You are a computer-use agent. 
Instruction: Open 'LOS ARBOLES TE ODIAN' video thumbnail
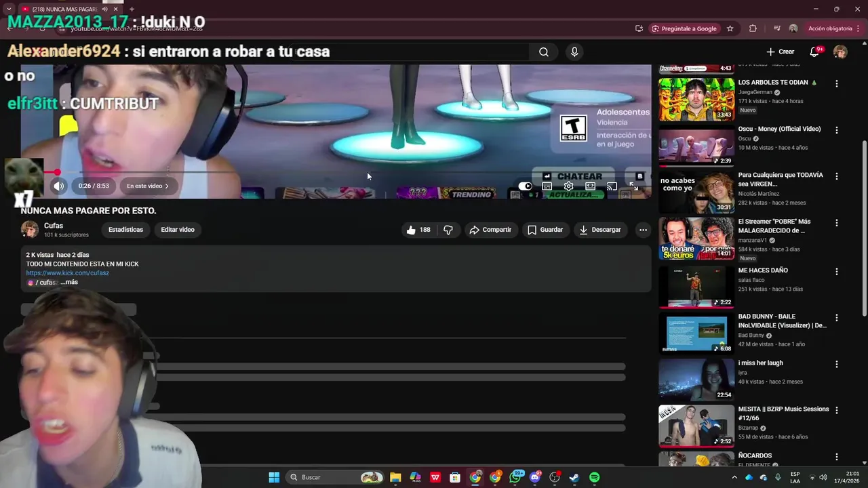point(696,99)
